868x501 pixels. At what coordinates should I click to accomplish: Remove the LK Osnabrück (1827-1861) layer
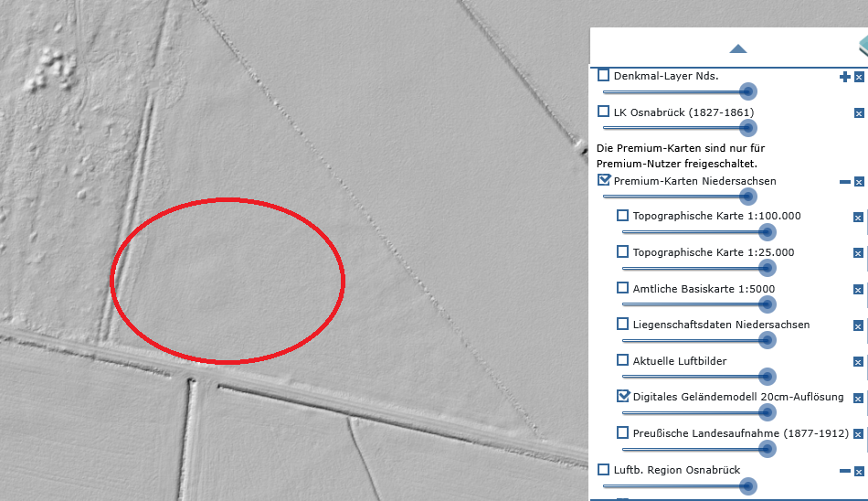(859, 113)
